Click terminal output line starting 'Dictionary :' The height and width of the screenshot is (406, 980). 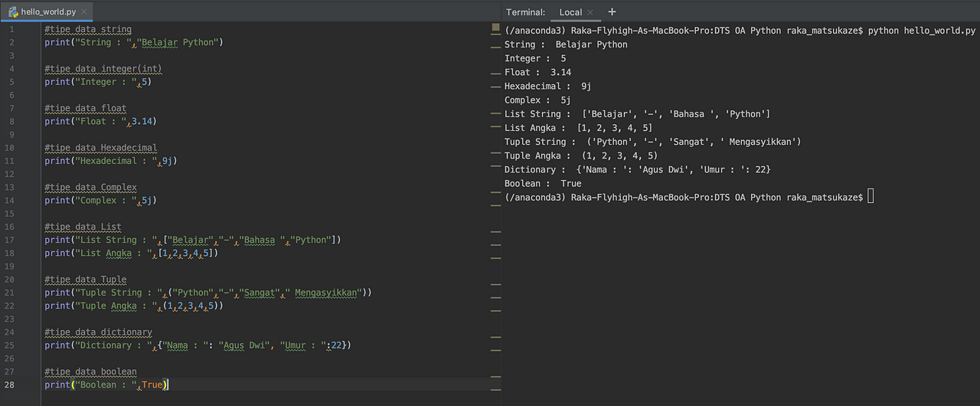[x=638, y=169]
